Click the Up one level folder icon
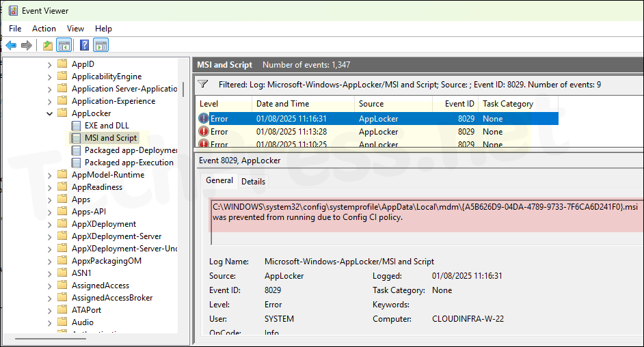The height and width of the screenshot is (347, 644). (x=48, y=45)
